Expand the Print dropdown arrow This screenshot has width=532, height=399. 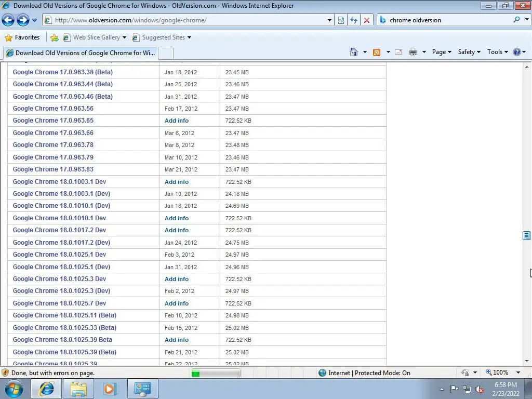(424, 52)
